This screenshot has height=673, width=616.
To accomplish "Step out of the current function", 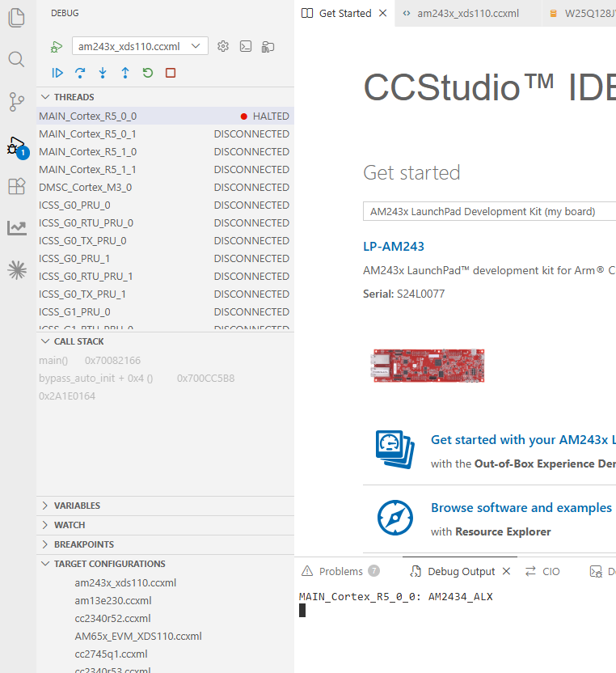I will (x=124, y=73).
